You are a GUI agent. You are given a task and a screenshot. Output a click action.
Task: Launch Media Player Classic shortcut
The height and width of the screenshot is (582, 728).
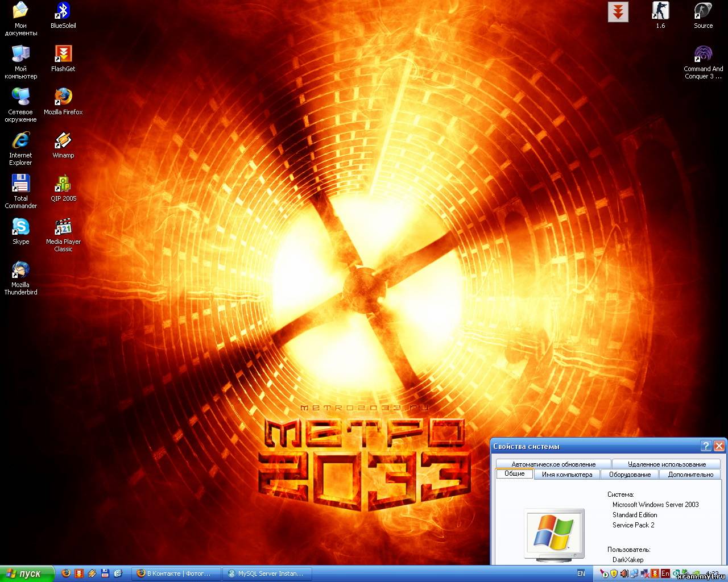tap(63, 234)
